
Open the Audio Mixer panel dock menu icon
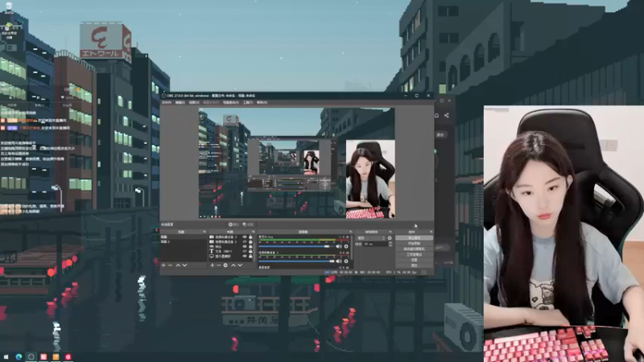tap(350, 232)
